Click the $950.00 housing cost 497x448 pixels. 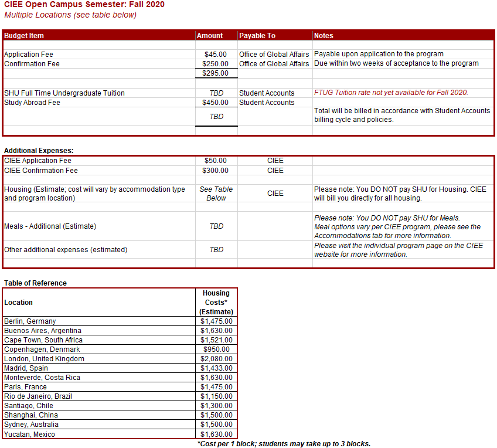(216, 349)
